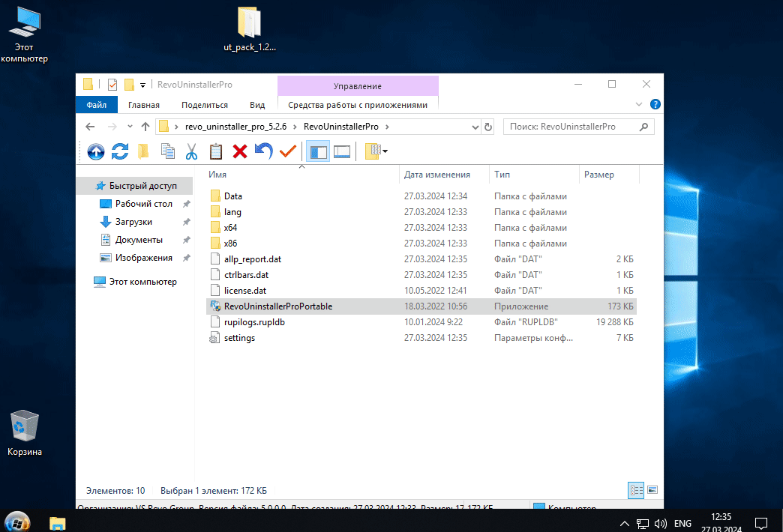Open Загрузки in navigation pane
This screenshot has width=783, height=532.
[135, 222]
